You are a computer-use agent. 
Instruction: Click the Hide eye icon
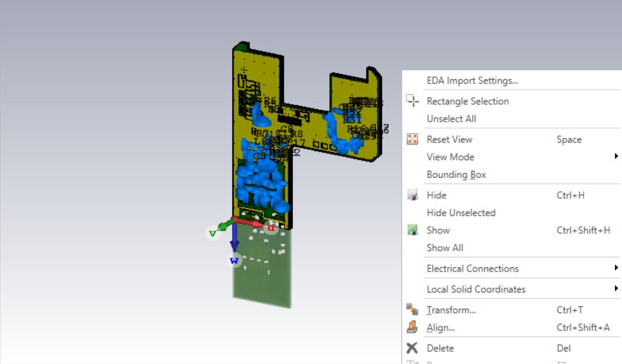tap(412, 195)
